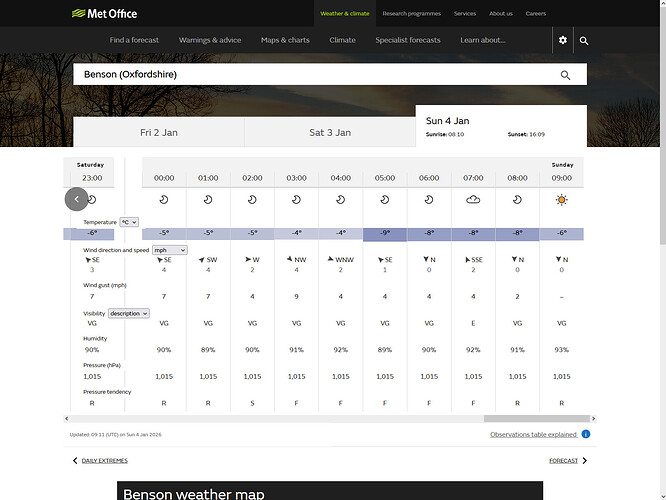Open the settings gear icon
666x500 pixels.
pyautogui.click(x=563, y=40)
